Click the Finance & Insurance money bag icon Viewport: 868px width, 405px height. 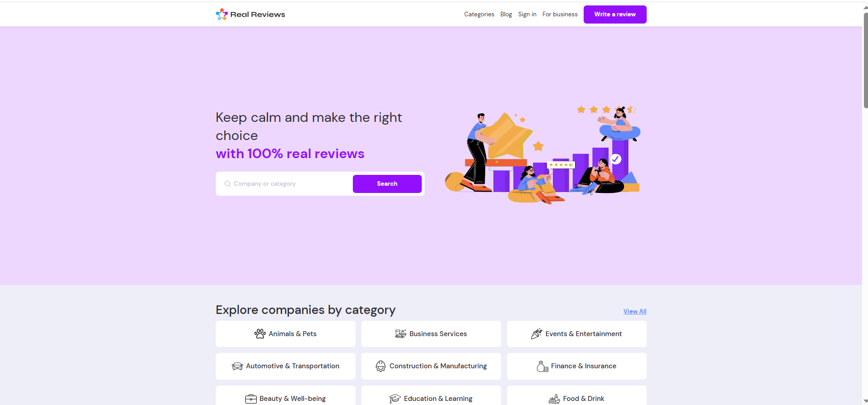coord(542,366)
